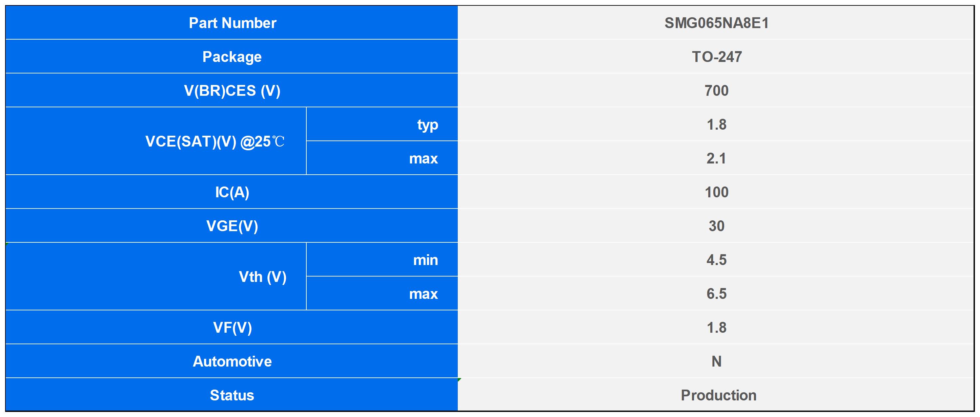Viewport: 980px width, 417px height.
Task: Select the TO-247 package value
Action: 716,57
